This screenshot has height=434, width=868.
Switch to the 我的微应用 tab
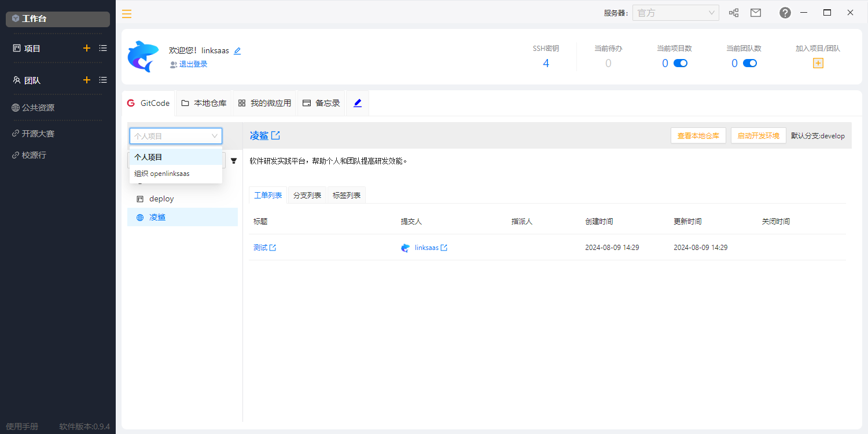coord(264,103)
